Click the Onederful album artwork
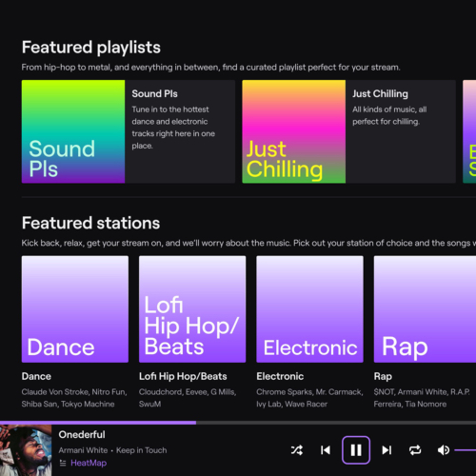 (26, 450)
